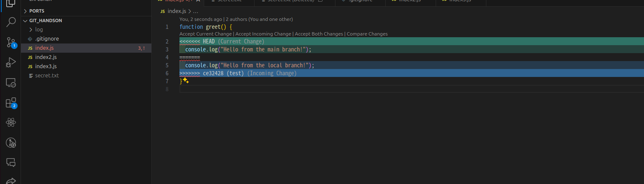Open index3.js from the explorer
The height and width of the screenshot is (184, 644).
pyautogui.click(x=86, y=66)
